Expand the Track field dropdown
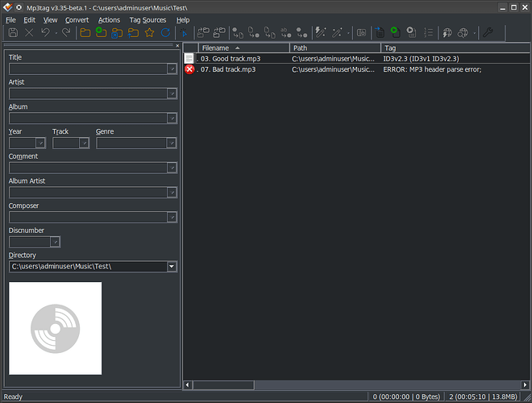This screenshot has height=403, width=532. pos(84,143)
